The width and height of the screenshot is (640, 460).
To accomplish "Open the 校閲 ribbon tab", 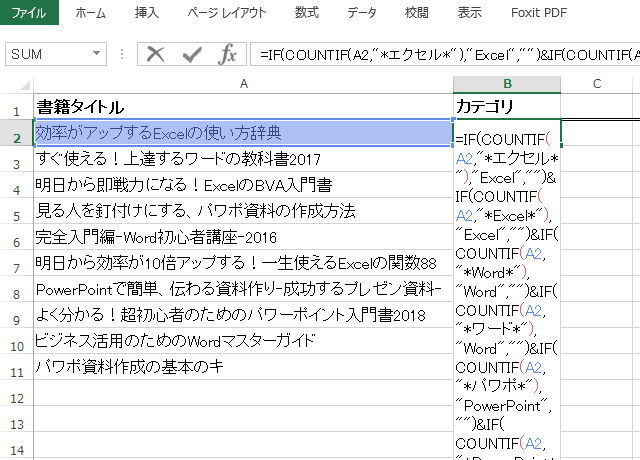I will pos(416,13).
